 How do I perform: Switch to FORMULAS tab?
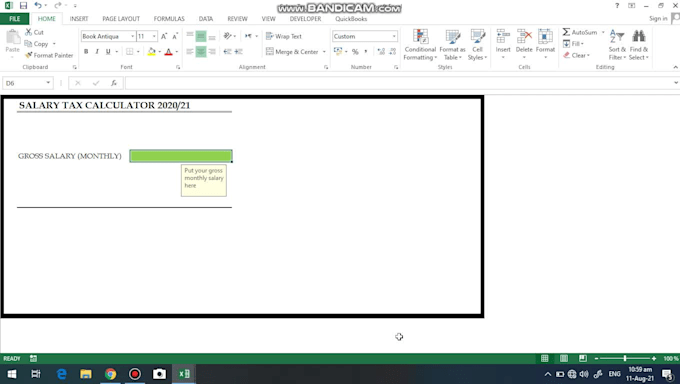click(169, 19)
